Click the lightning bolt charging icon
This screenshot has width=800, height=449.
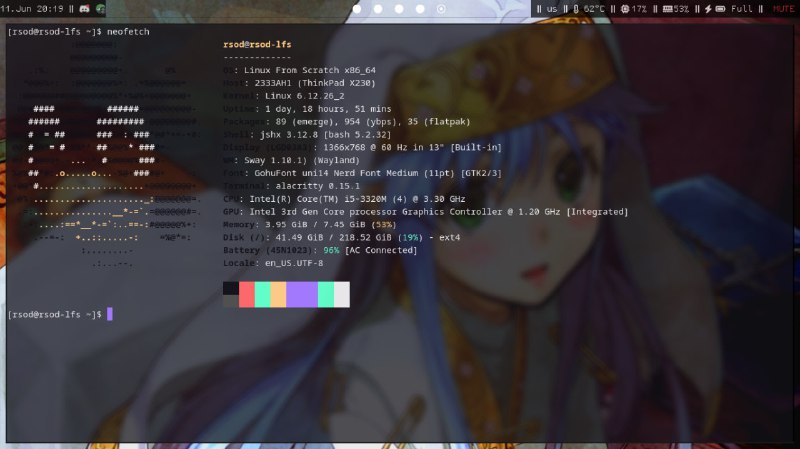tap(708, 9)
